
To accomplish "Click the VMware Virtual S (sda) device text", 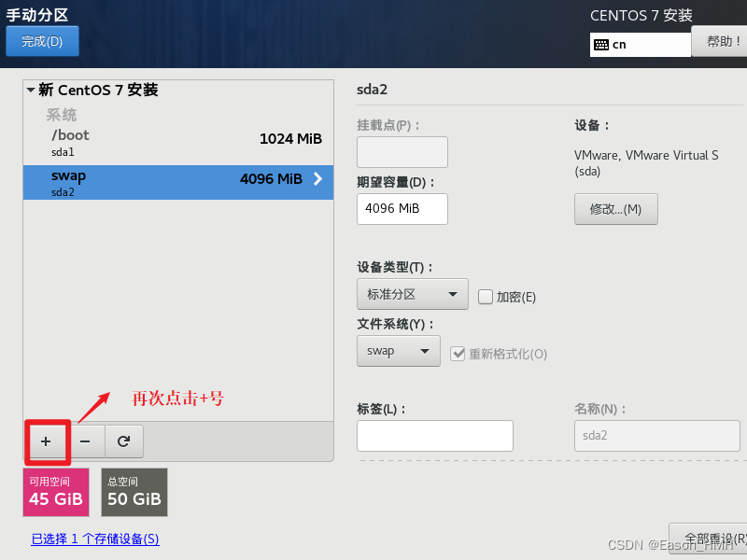I will (646, 162).
